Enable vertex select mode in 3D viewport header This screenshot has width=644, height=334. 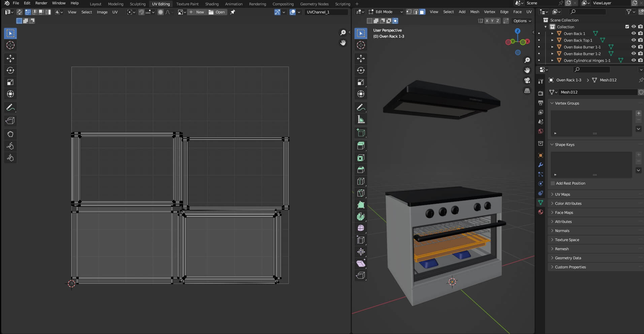[x=409, y=12]
